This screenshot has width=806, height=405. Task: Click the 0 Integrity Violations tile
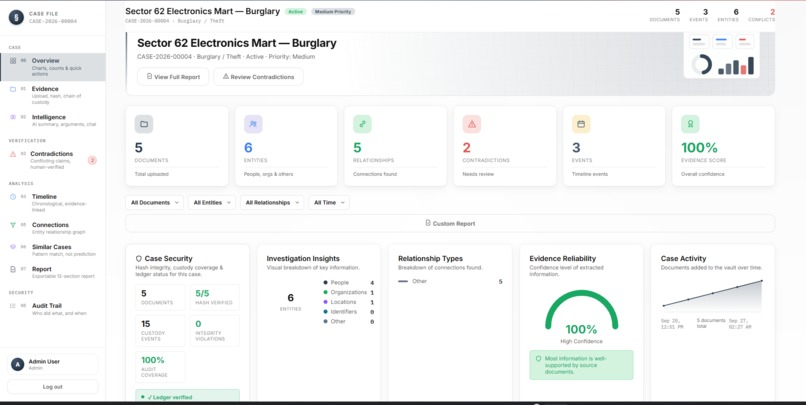click(214, 331)
